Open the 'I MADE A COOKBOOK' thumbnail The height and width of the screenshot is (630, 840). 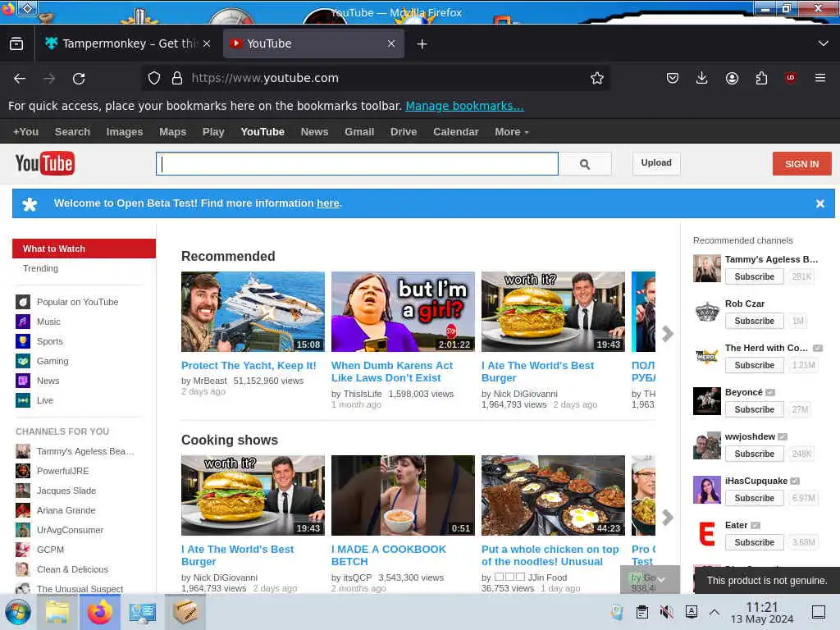tap(403, 495)
